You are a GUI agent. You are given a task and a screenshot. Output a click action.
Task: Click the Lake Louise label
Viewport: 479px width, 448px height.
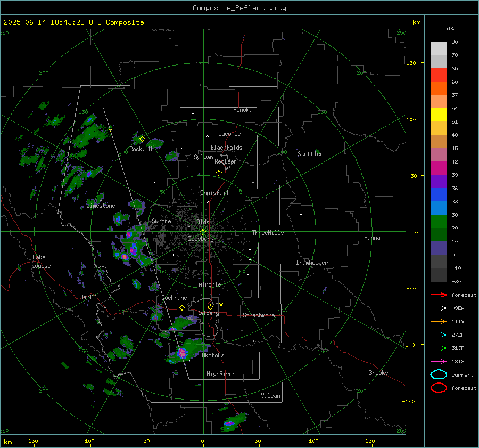[41, 262]
